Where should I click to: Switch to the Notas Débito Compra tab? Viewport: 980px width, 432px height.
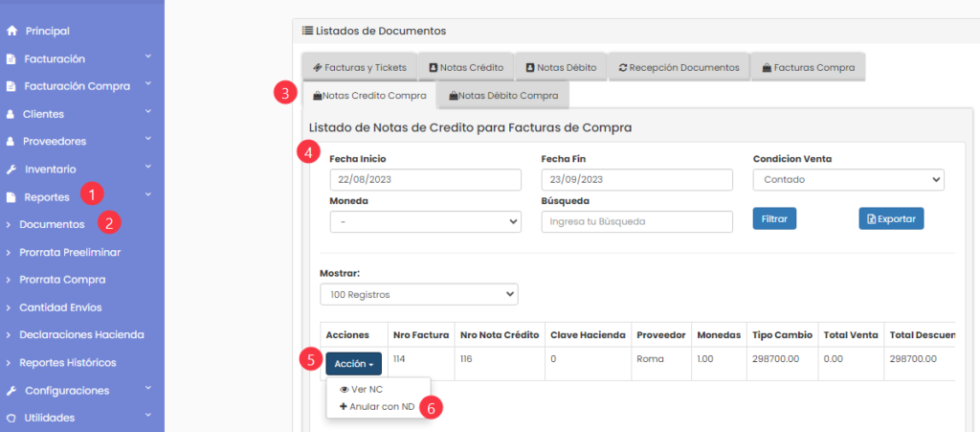click(x=503, y=97)
